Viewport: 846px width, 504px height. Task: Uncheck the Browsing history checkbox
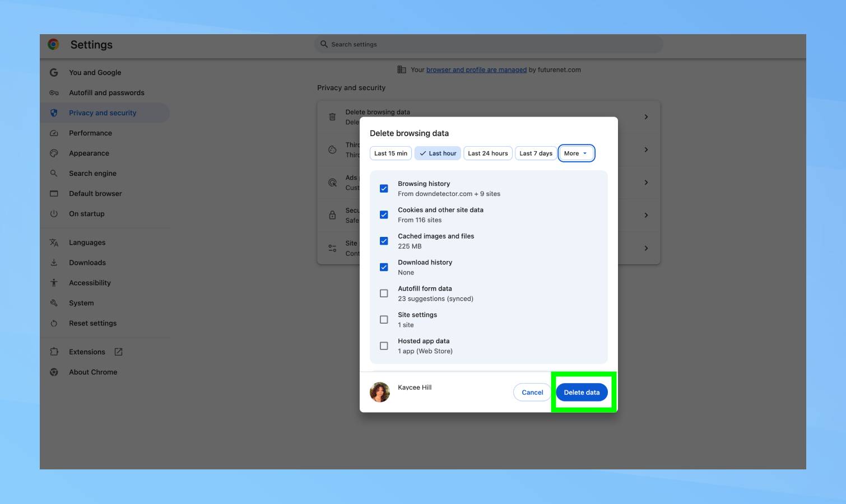tap(384, 189)
